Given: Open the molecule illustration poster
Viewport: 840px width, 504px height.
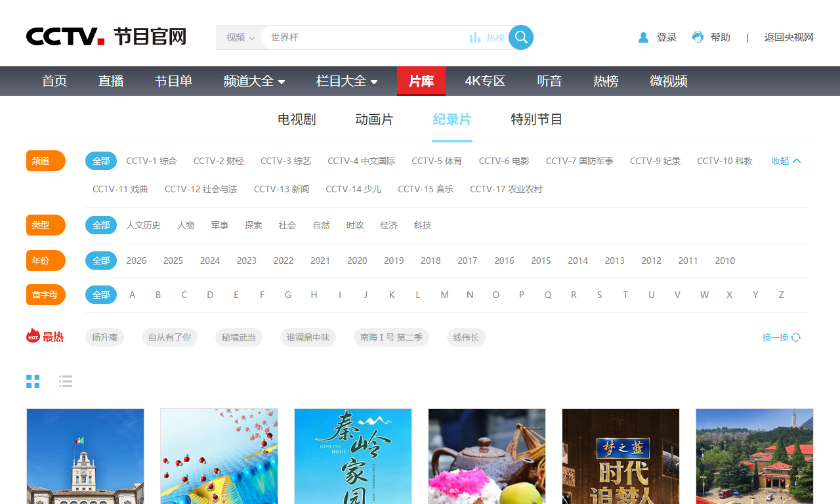Looking at the screenshot, I should [219, 456].
